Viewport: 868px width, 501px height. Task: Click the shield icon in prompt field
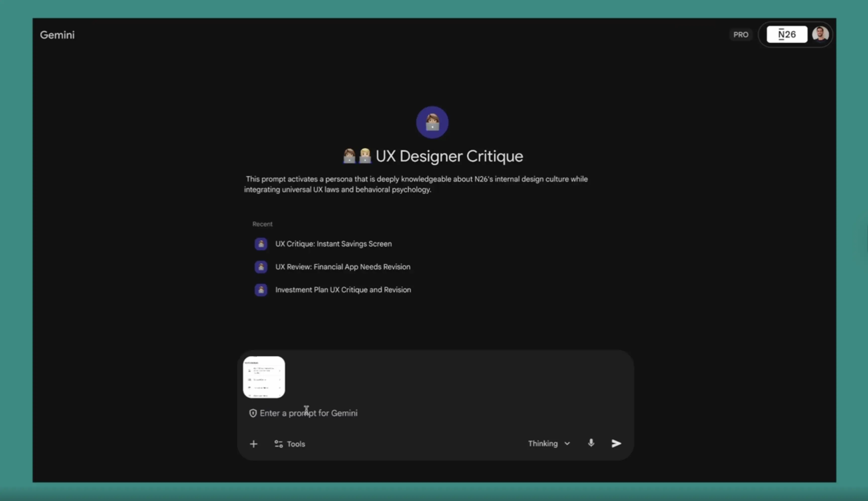(253, 413)
